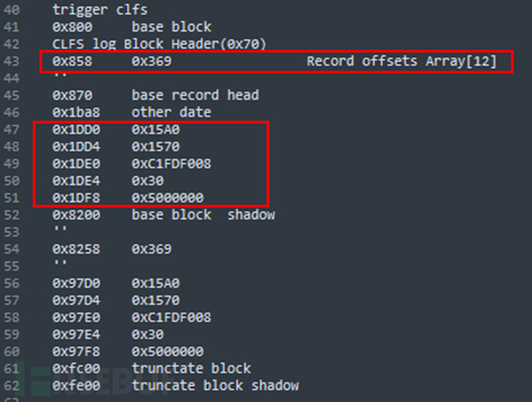
Task: Click 'base block shadow' text
Action: [203, 214]
